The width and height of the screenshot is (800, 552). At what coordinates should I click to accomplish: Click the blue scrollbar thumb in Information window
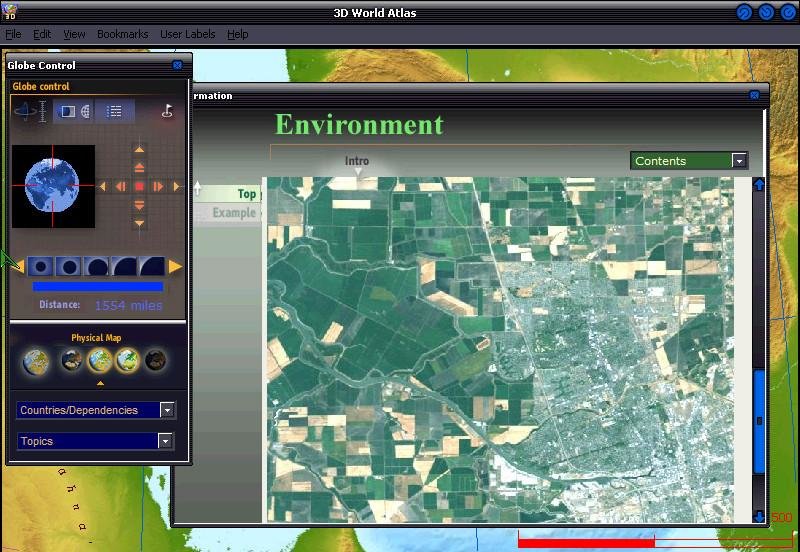[759, 421]
